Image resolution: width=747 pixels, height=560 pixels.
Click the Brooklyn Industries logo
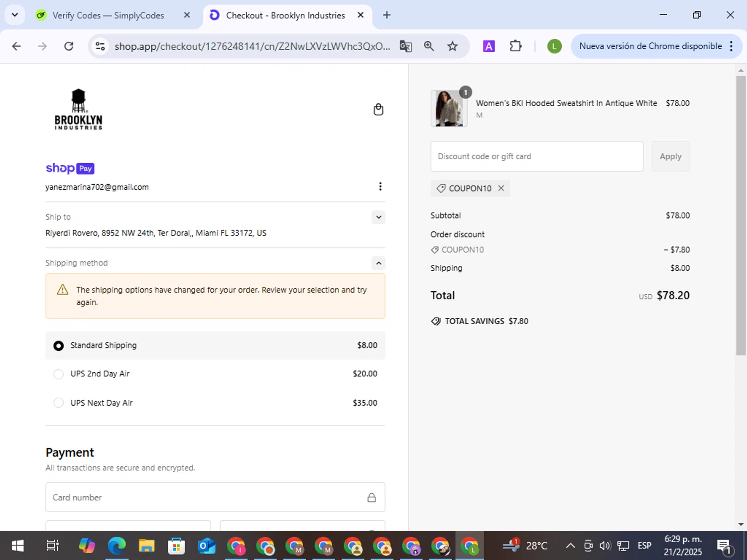[78, 110]
